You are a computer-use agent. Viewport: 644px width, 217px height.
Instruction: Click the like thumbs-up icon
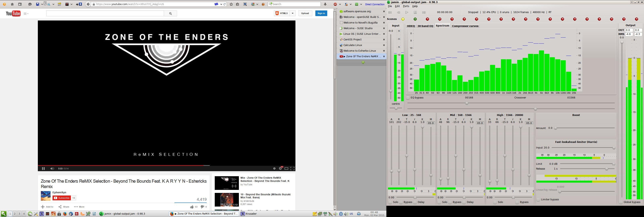[192, 207]
